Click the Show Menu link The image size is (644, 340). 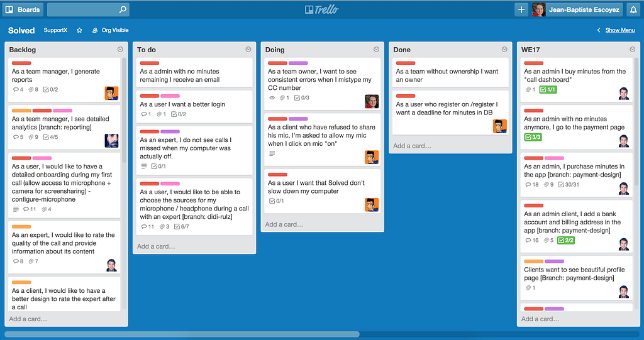[x=619, y=30]
